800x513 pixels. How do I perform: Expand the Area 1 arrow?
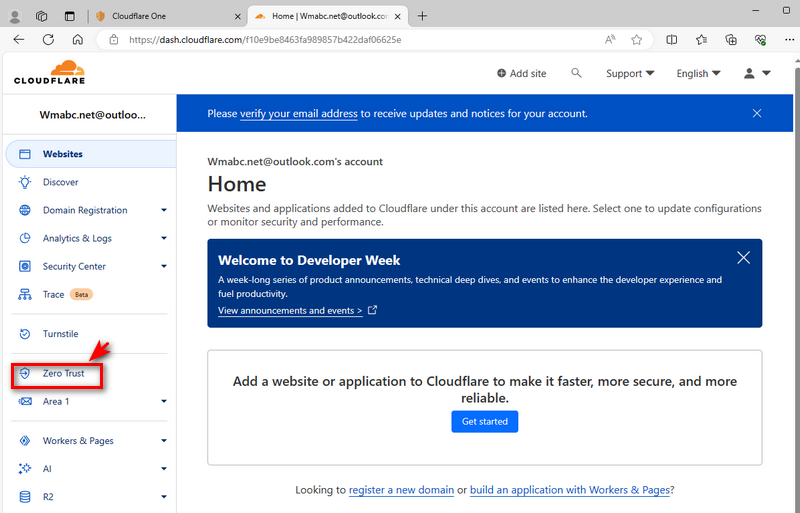coord(164,402)
